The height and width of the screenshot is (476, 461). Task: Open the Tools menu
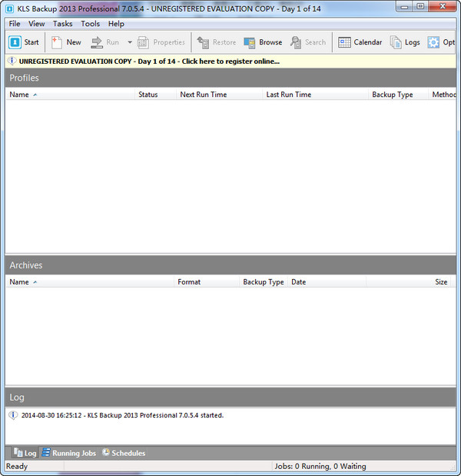(x=91, y=24)
